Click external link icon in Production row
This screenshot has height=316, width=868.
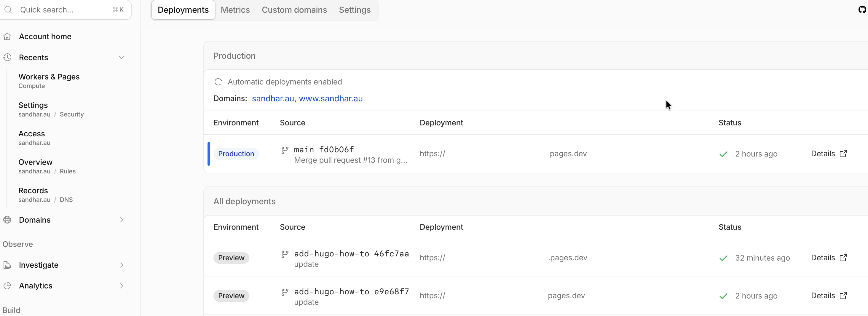[843, 154]
